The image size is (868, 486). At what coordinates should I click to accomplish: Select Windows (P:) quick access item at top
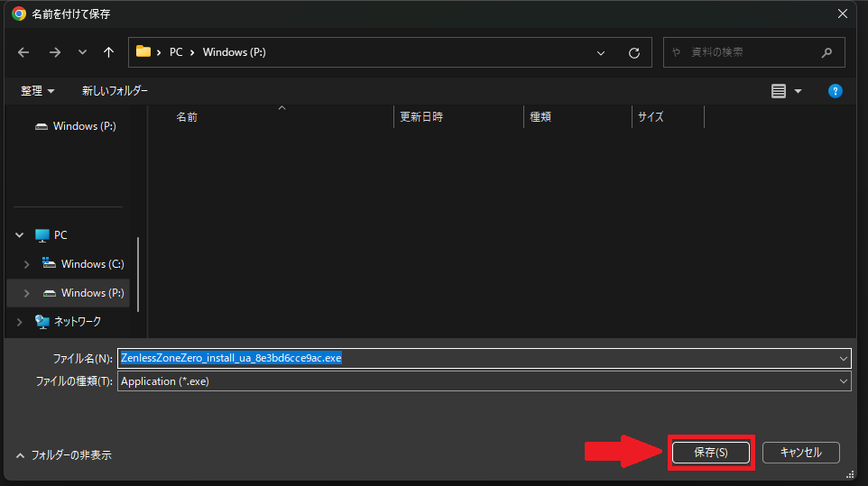tap(75, 126)
